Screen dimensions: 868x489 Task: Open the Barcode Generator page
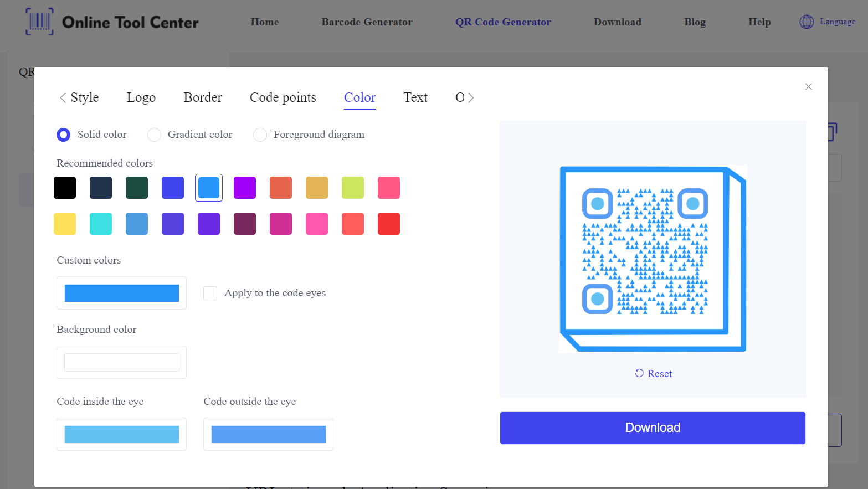[x=367, y=22]
